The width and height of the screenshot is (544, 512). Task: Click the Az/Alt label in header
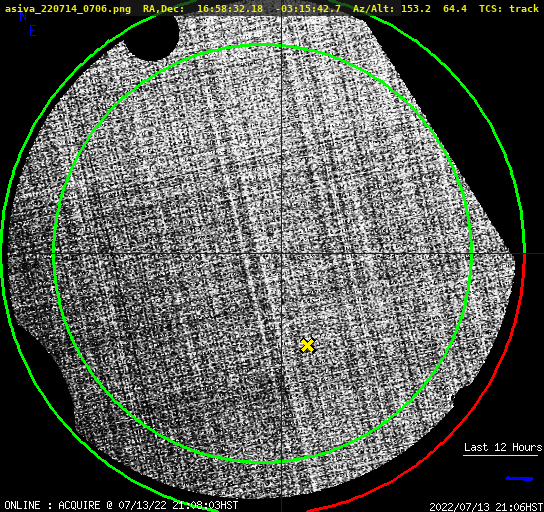[x=374, y=8]
